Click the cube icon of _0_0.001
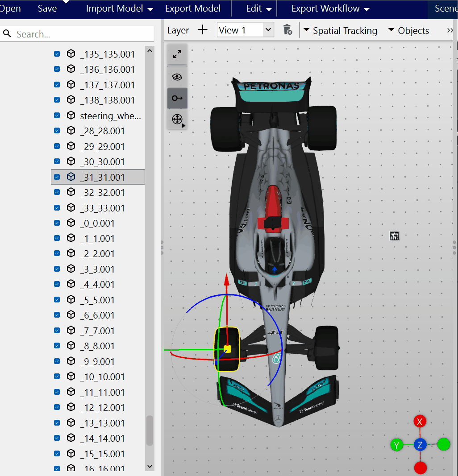 (71, 223)
